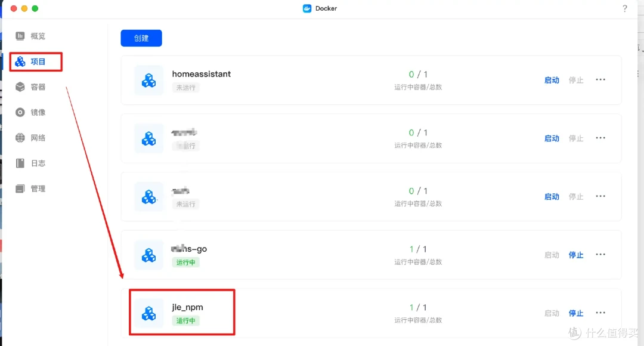Click the homeassistant project cube icon
The height and width of the screenshot is (346, 644).
[x=148, y=80]
